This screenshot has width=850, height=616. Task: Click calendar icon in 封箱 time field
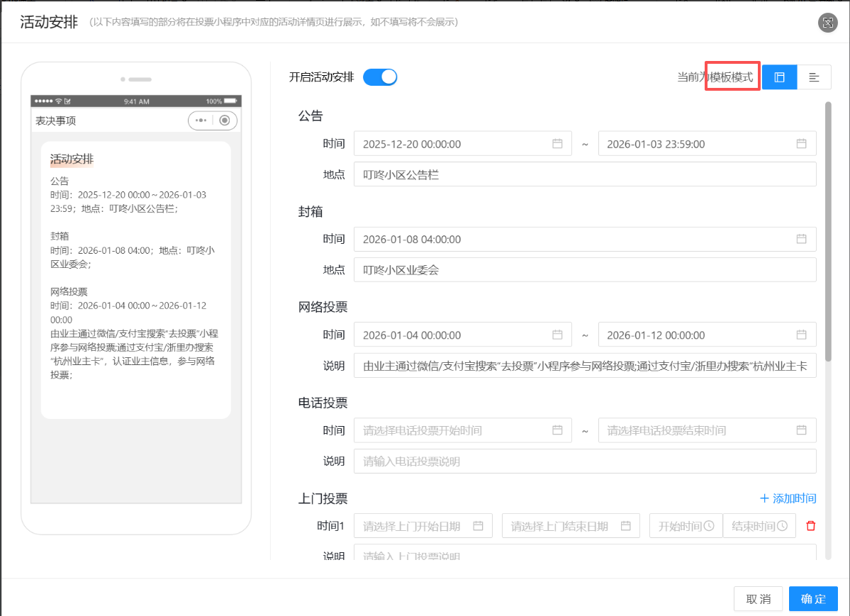point(801,239)
